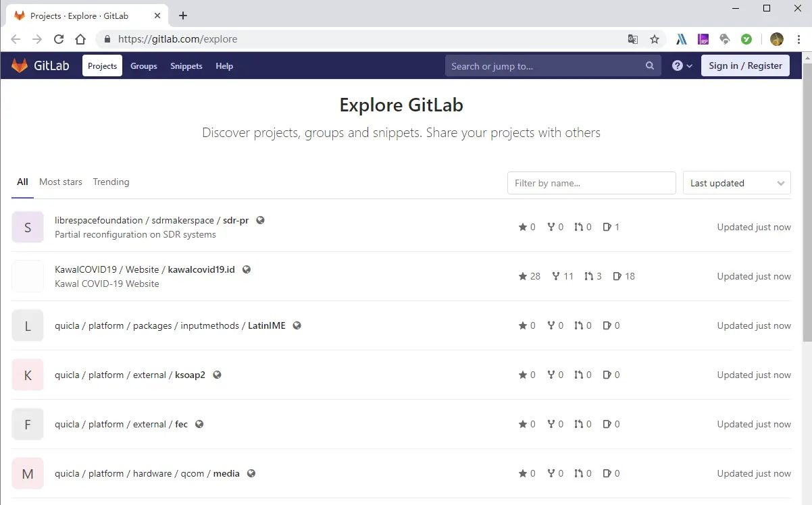Switch to the Trending tab
The height and width of the screenshot is (505, 812).
111,182
